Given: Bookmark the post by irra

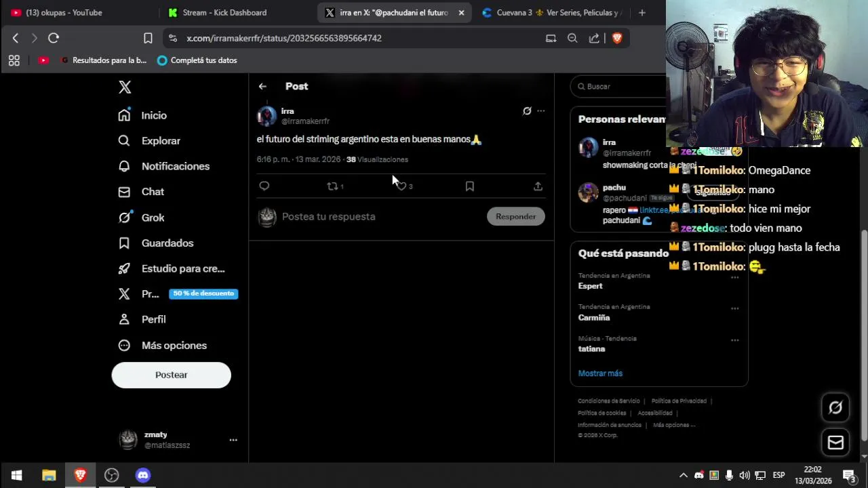Looking at the screenshot, I should [469, 186].
